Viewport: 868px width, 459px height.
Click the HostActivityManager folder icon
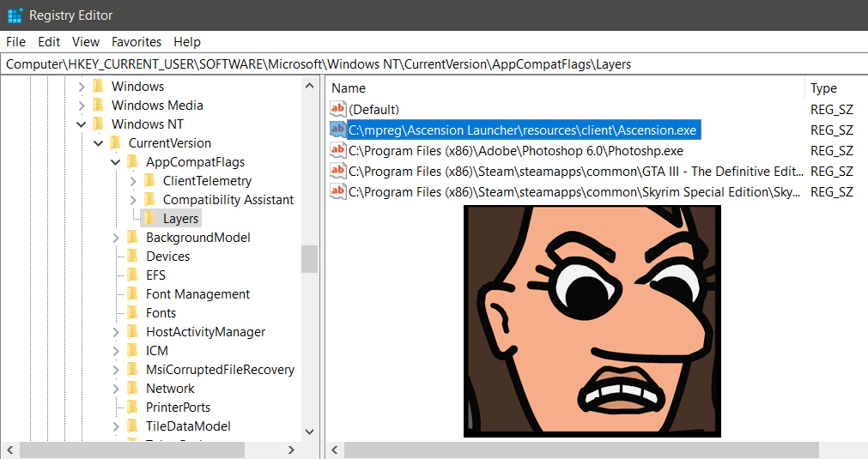tap(132, 331)
